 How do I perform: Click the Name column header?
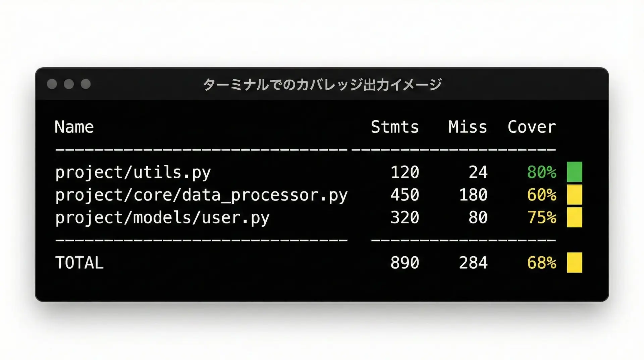(x=74, y=127)
